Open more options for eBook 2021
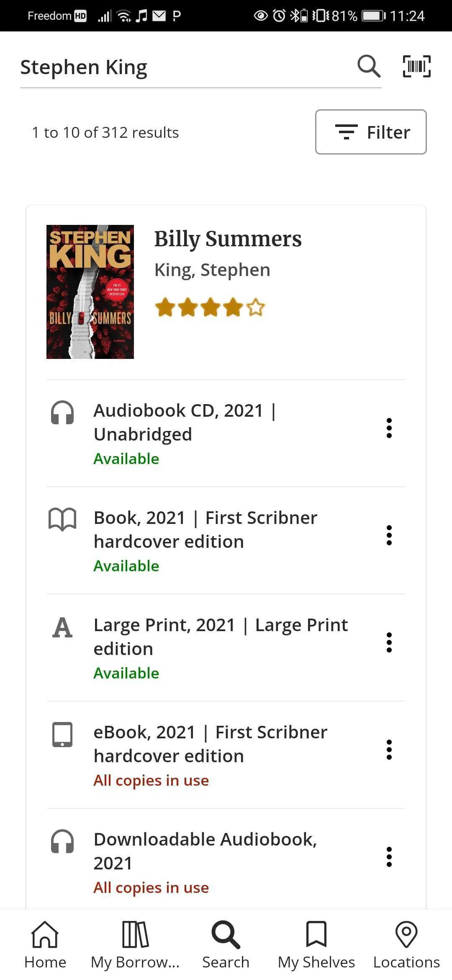 [x=389, y=750]
